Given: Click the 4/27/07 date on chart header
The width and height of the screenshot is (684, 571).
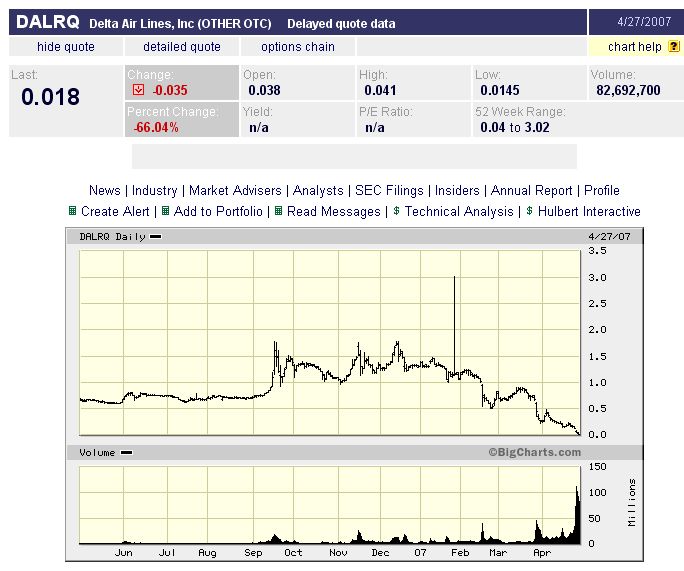Looking at the screenshot, I should click(x=609, y=236).
